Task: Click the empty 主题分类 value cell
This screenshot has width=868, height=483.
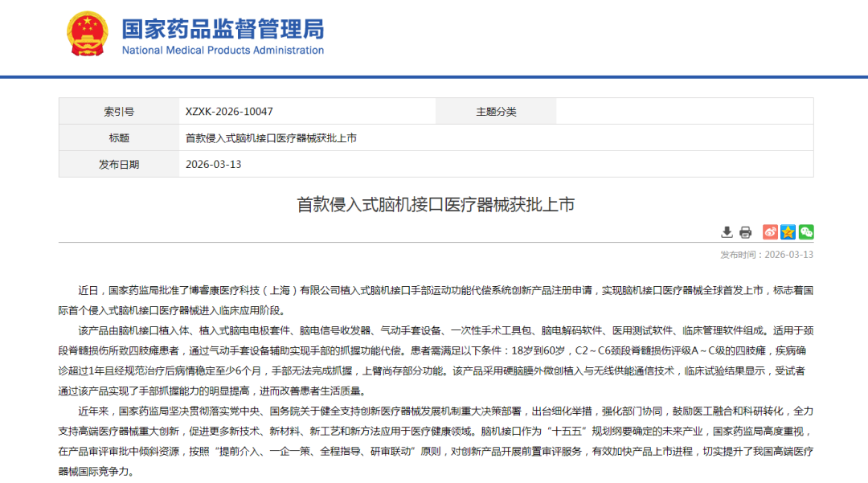Action: click(683, 112)
